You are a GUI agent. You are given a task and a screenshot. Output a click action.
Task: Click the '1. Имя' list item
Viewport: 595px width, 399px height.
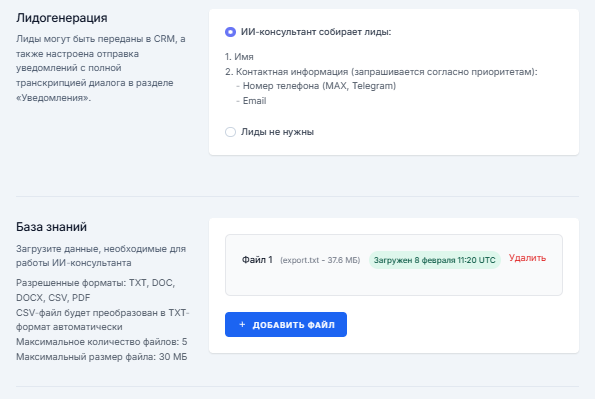[239, 57]
